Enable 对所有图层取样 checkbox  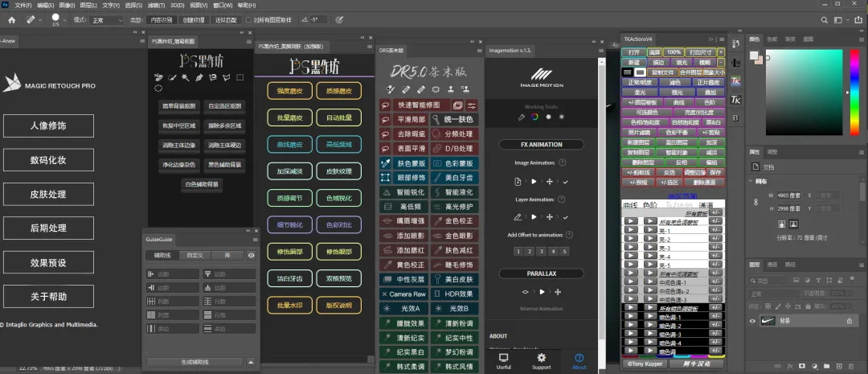pos(248,20)
